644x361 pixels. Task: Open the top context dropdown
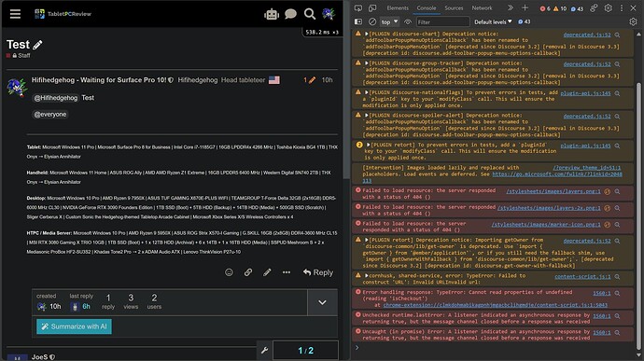pos(389,21)
